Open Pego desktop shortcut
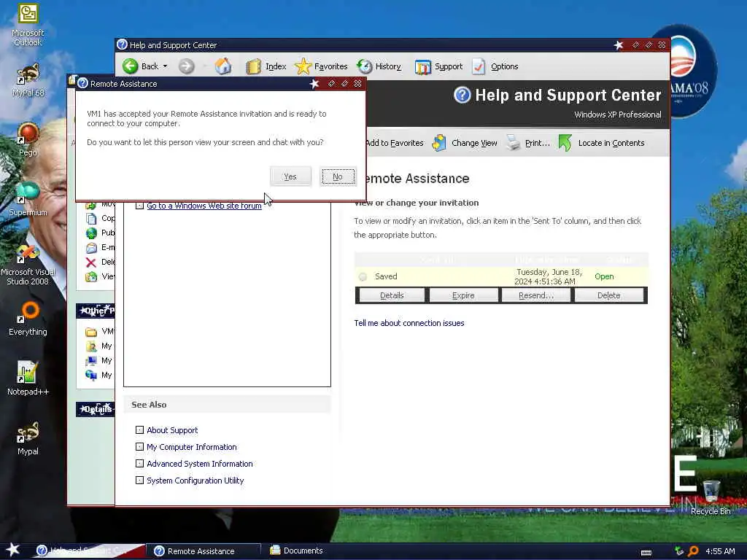This screenshot has width=747, height=560. coord(28,139)
